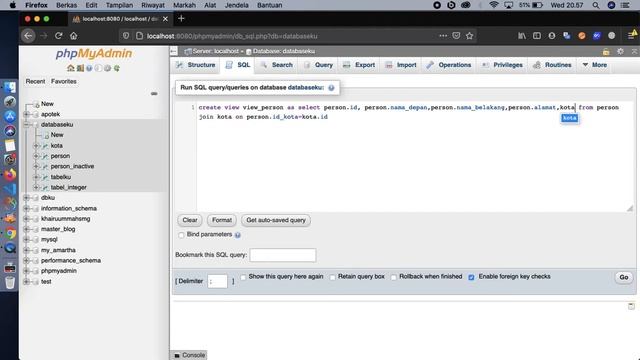
Task: Open the Riwayat menu in Firefox
Action: tap(153, 5)
